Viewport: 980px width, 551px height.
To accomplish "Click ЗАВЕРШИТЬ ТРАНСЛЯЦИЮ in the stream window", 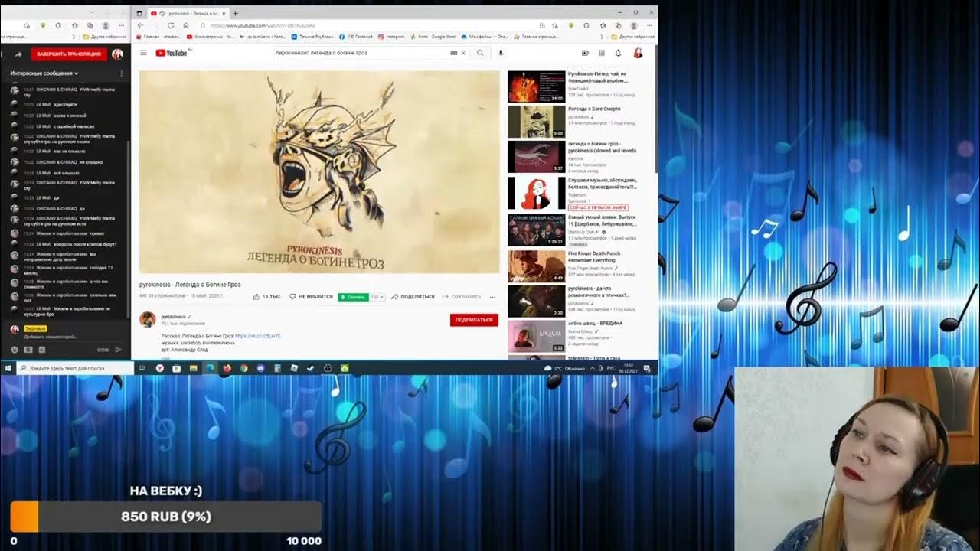I will pyautogui.click(x=69, y=54).
